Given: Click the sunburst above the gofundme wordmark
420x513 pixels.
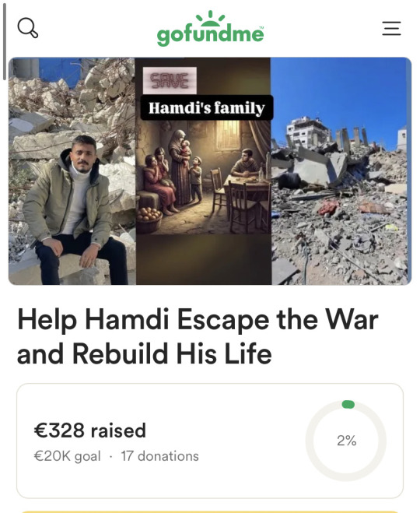Looking at the screenshot, I should (210, 19).
